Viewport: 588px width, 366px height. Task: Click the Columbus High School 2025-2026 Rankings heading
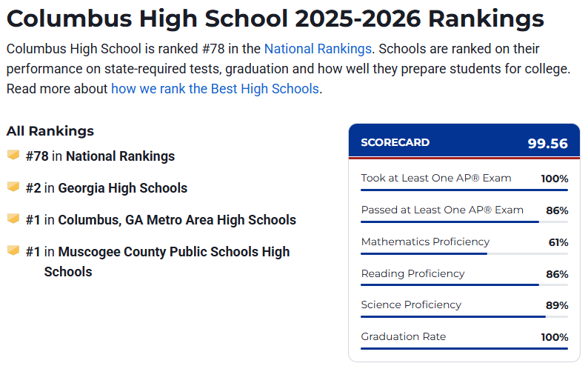[275, 19]
